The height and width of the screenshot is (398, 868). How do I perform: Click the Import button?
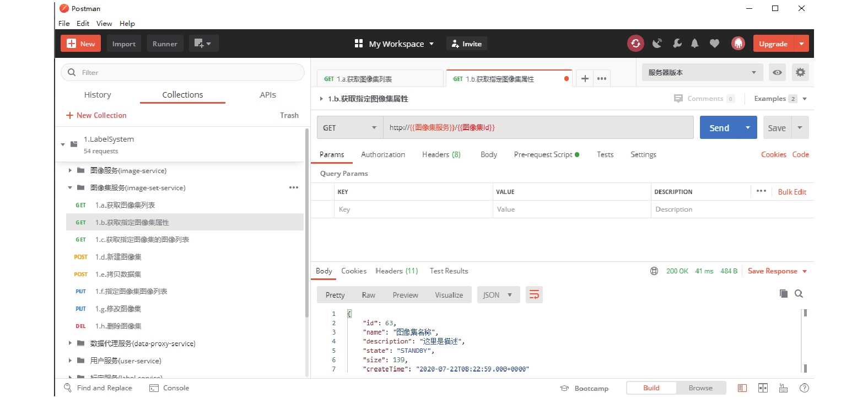click(124, 44)
